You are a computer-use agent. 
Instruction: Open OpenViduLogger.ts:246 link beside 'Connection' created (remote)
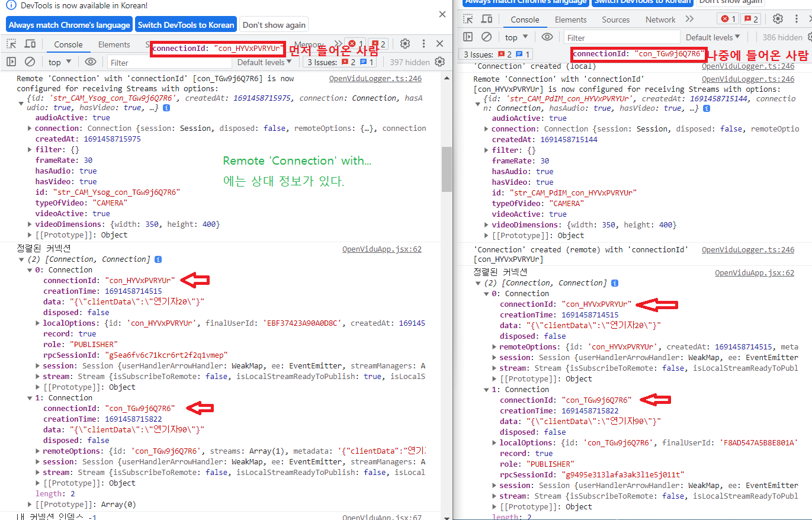[748, 250]
